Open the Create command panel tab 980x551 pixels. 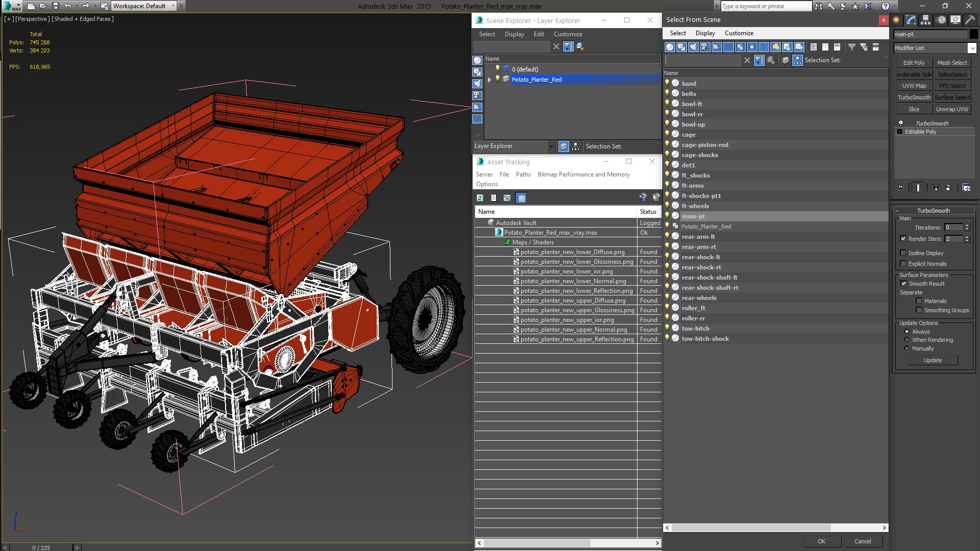tap(897, 20)
